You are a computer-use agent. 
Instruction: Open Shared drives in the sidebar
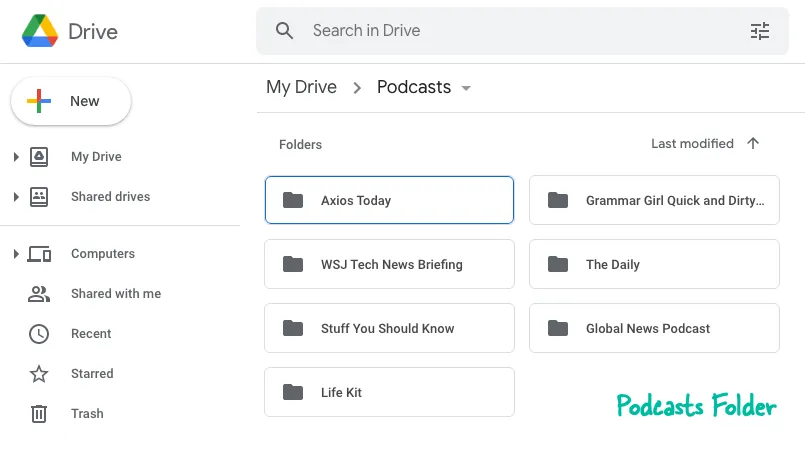[x=110, y=197]
